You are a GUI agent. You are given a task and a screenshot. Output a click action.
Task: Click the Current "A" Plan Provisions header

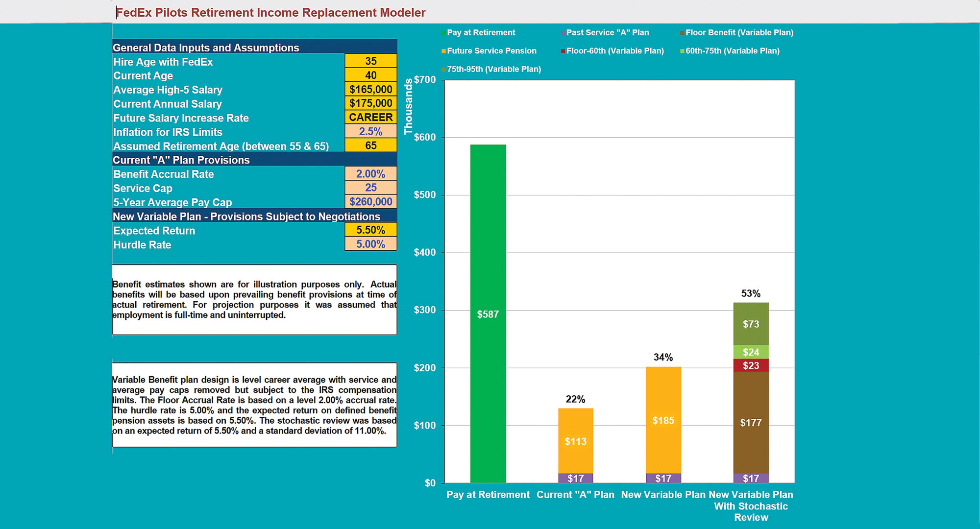coord(255,160)
